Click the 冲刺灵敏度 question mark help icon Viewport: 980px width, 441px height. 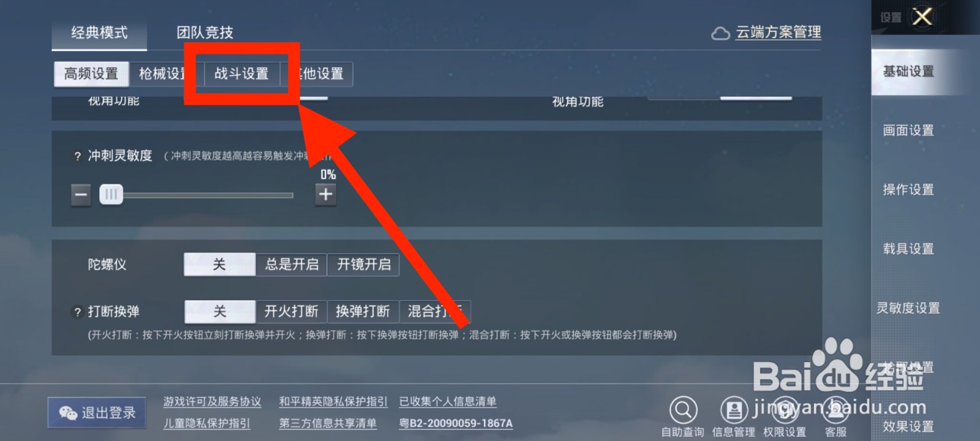[x=77, y=156]
